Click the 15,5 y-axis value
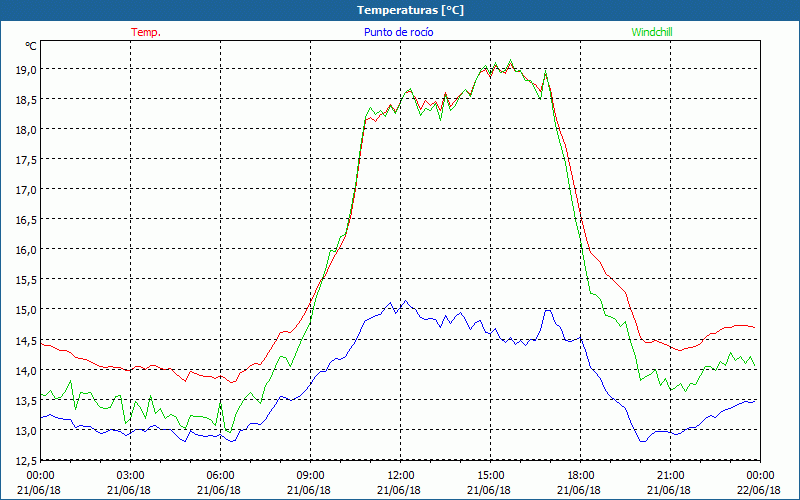800x500 pixels. 26,280
